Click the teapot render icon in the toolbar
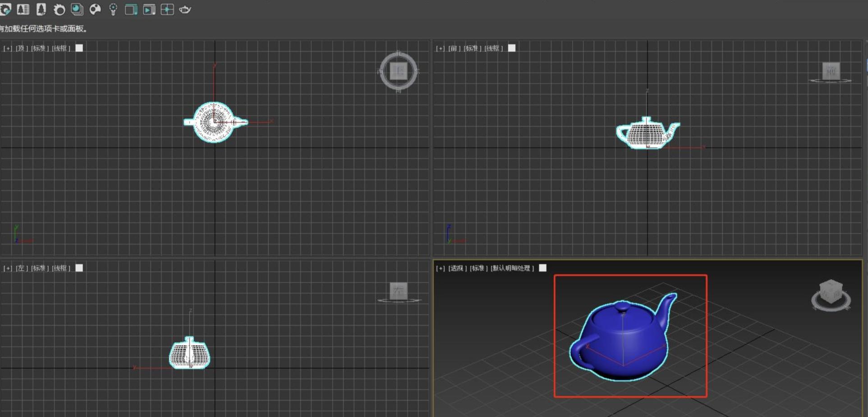The width and height of the screenshot is (868, 417). tap(185, 9)
